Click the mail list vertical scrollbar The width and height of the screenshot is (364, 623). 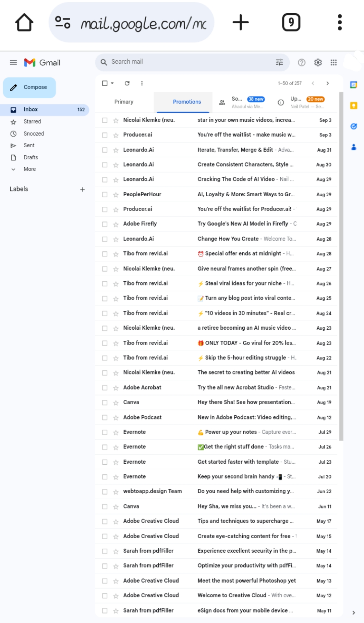click(x=341, y=266)
